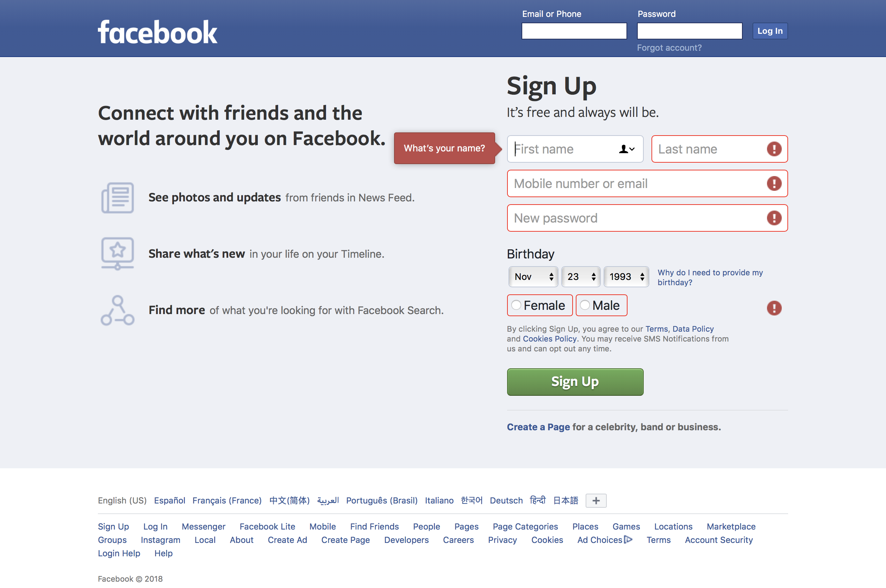Open Marketplace from footer links

click(731, 526)
